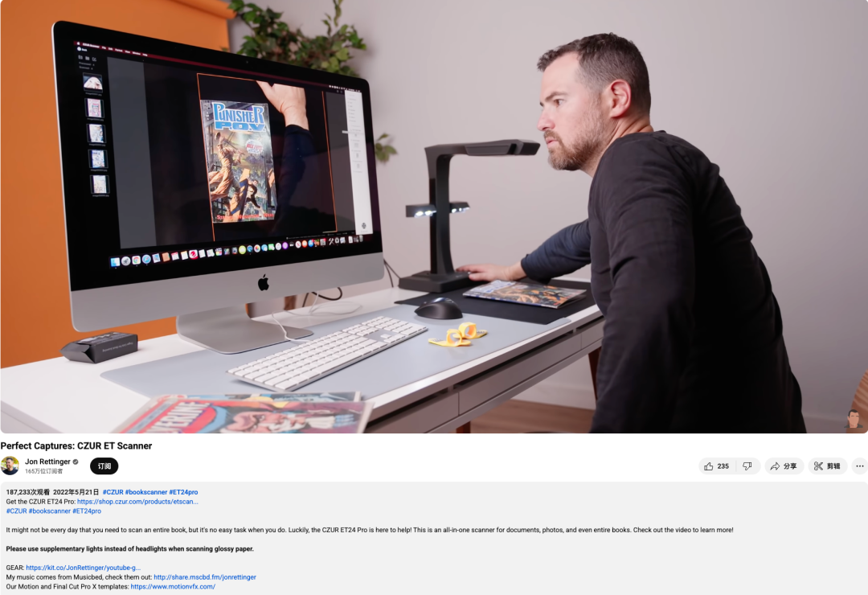Open Jon Rettinger channel avatar
Image resolution: width=868 pixels, height=595 pixels.
(10, 466)
